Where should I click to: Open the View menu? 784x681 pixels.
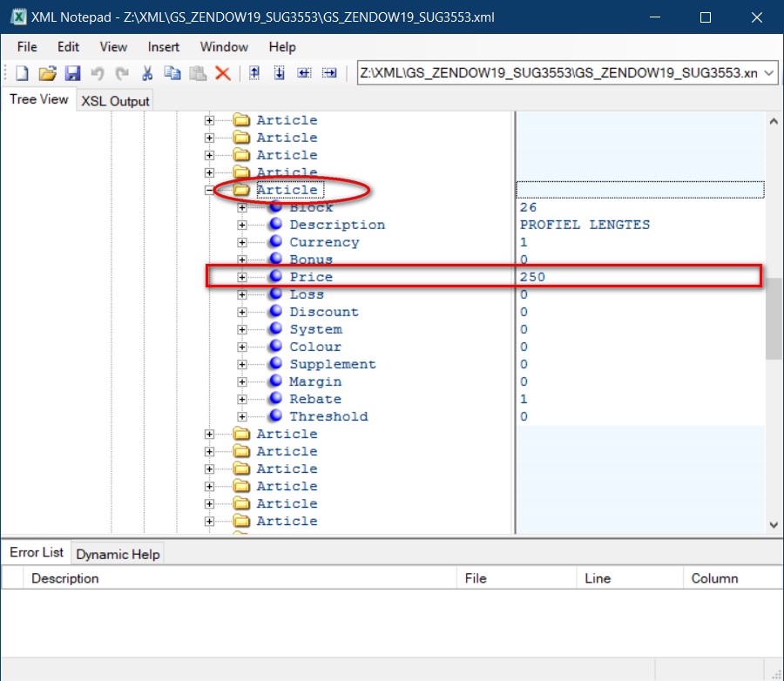[x=113, y=47]
